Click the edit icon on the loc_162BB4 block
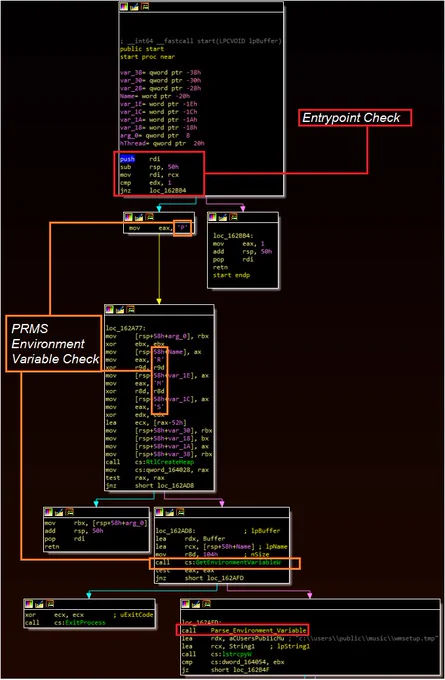 223,216
